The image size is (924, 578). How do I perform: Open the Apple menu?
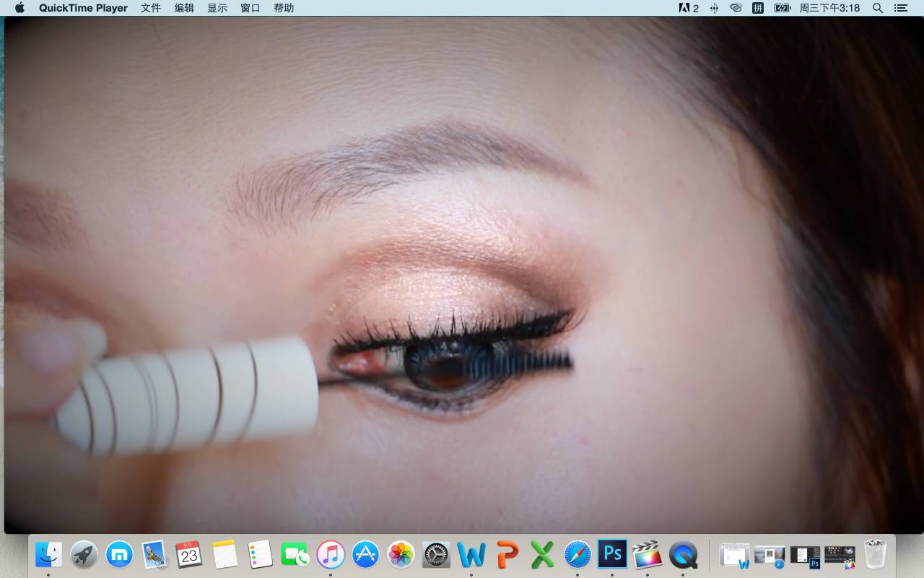tap(19, 8)
